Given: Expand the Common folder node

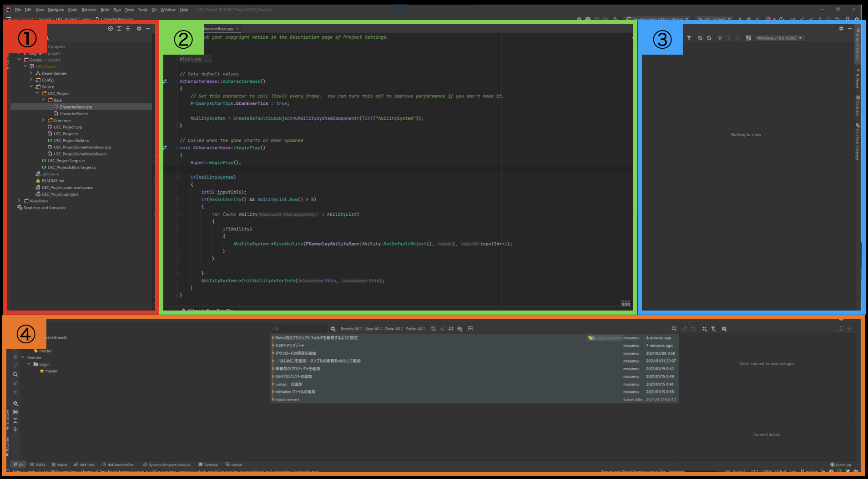Looking at the screenshot, I should coord(43,120).
